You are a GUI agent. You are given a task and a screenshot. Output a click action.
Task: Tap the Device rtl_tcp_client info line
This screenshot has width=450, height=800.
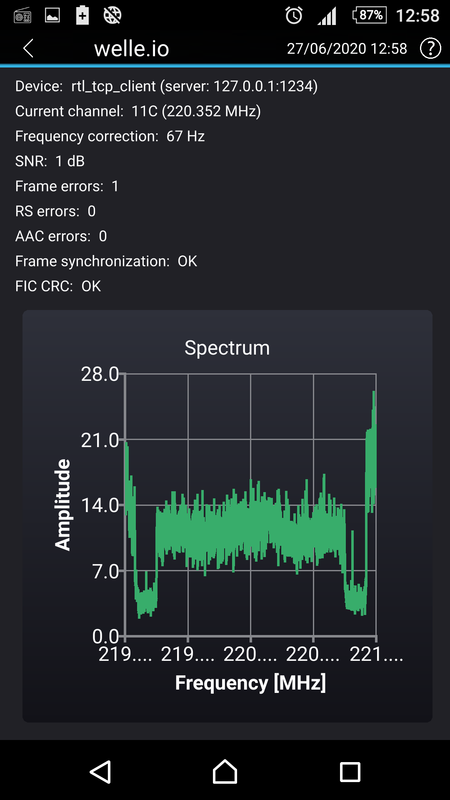[x=166, y=87]
